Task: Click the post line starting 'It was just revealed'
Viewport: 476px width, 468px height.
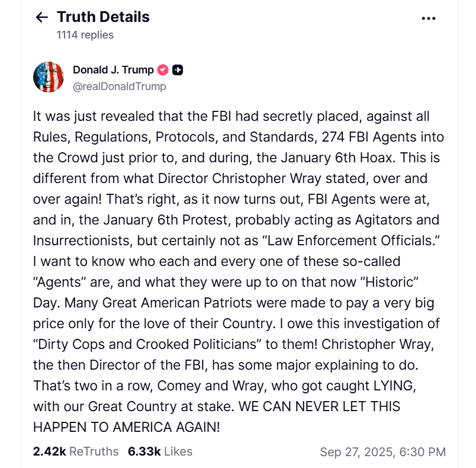Action: pos(231,116)
